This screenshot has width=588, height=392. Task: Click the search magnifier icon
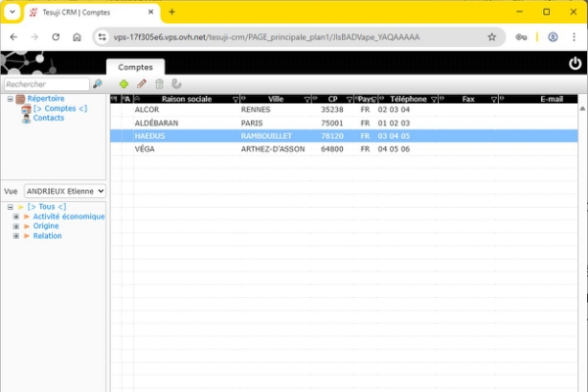pyautogui.click(x=97, y=84)
